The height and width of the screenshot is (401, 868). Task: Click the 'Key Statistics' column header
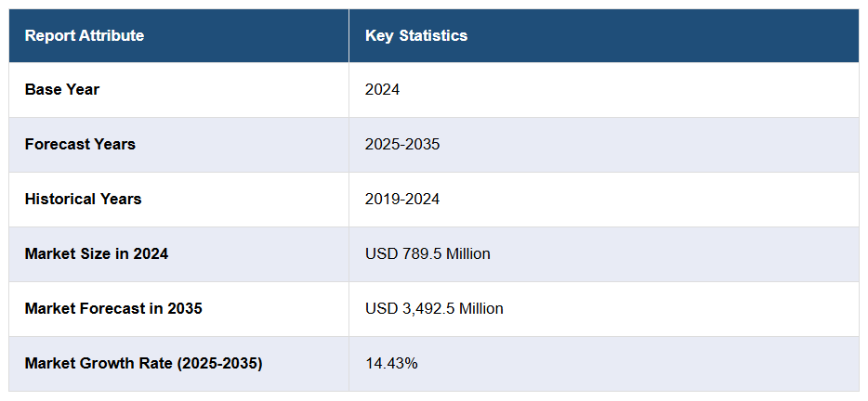pos(416,36)
